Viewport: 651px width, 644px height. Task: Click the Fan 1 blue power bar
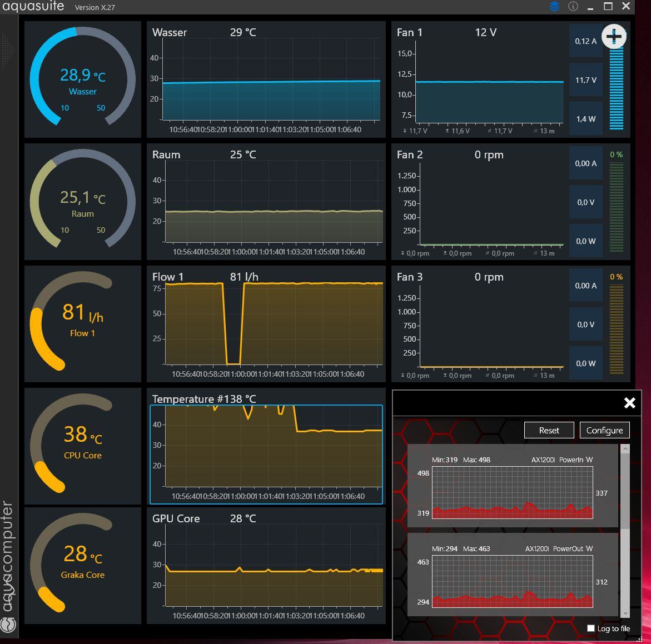coord(617,87)
